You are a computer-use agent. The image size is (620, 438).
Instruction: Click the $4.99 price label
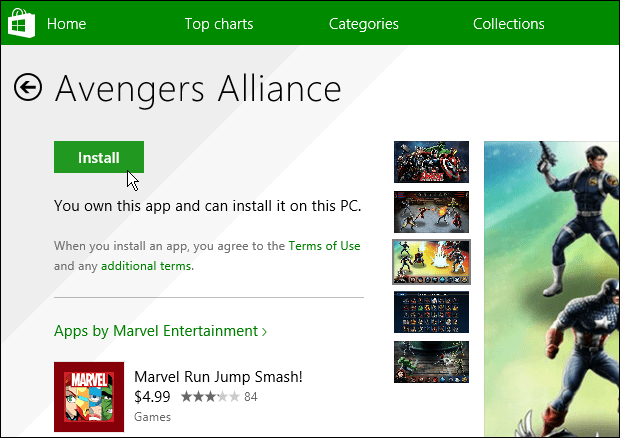click(x=152, y=396)
